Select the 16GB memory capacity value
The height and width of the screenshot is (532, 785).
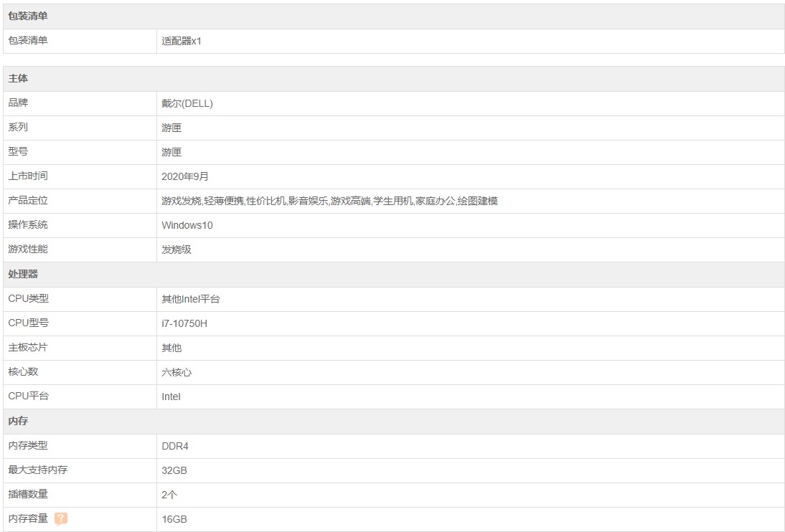tap(174, 519)
